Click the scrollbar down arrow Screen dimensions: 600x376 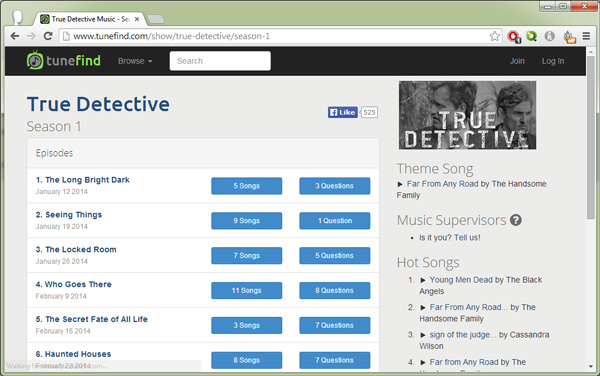point(591,366)
